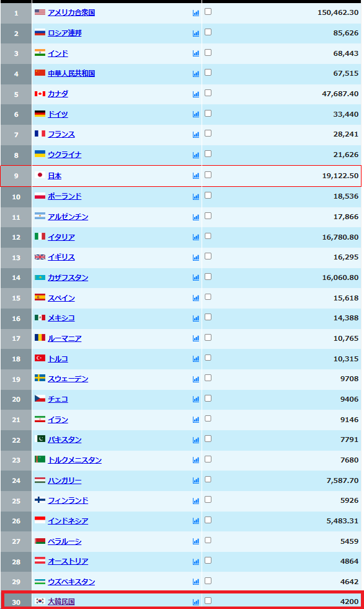Check the box in ウズベキスタン row
Screen dimensions: 364x609
(208, 580)
